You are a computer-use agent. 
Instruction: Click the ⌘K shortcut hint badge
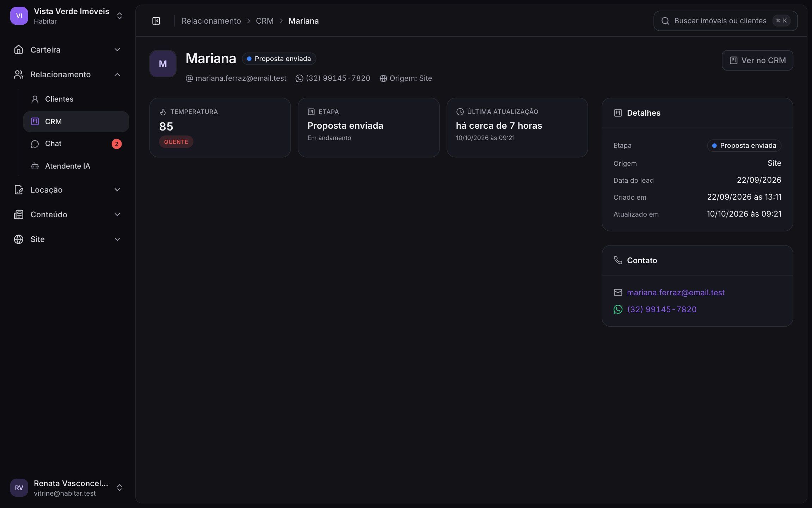click(781, 21)
